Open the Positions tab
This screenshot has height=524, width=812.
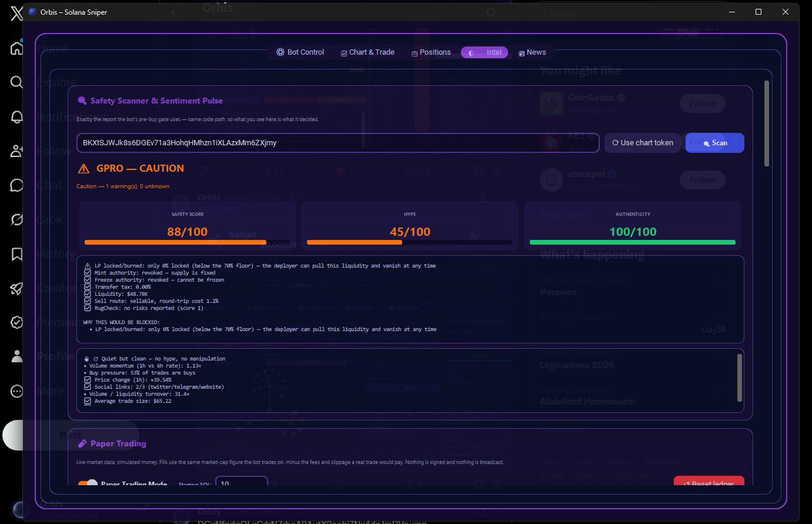coord(431,52)
